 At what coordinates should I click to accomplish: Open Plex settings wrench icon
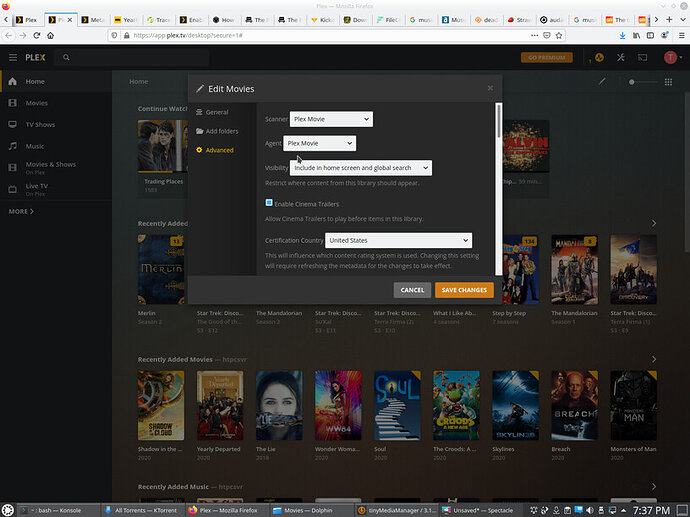pos(620,58)
